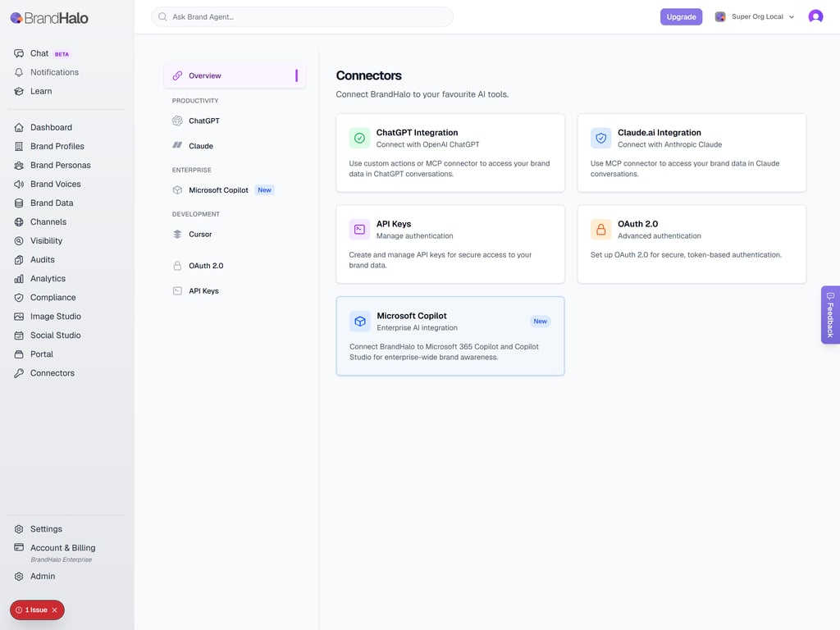This screenshot has height=630, width=840.
Task: Click the Ask Brand Agent search field
Action: (302, 16)
